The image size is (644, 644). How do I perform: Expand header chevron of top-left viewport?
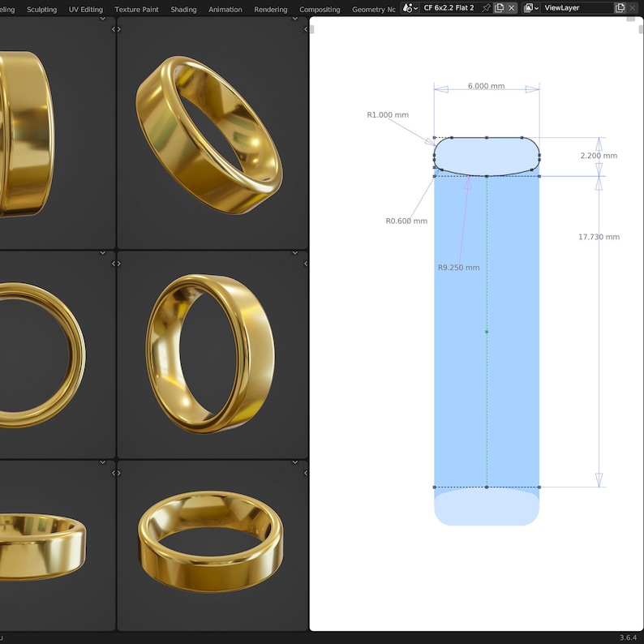click(x=103, y=19)
